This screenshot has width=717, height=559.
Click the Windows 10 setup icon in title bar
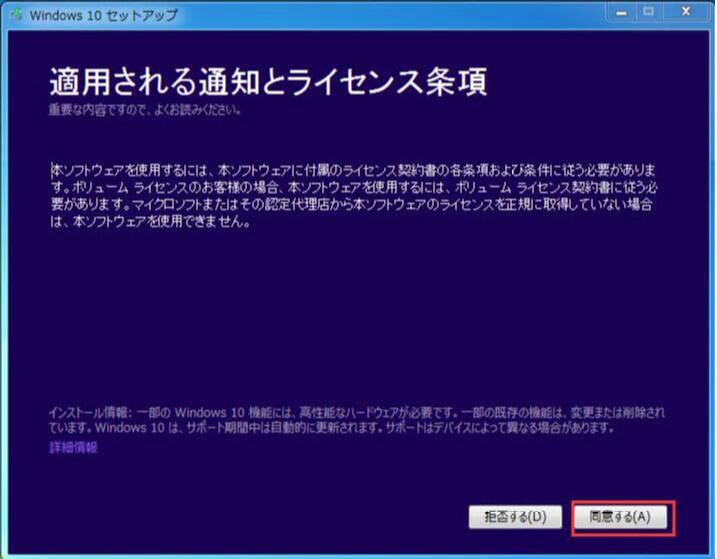17,15
